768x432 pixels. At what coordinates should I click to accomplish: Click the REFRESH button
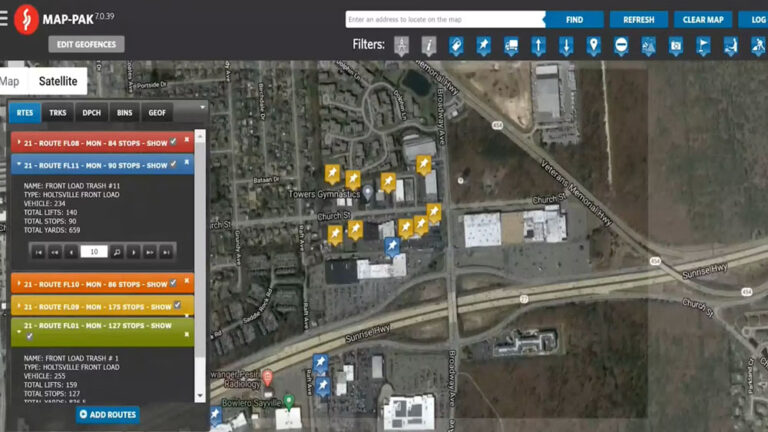pos(639,20)
